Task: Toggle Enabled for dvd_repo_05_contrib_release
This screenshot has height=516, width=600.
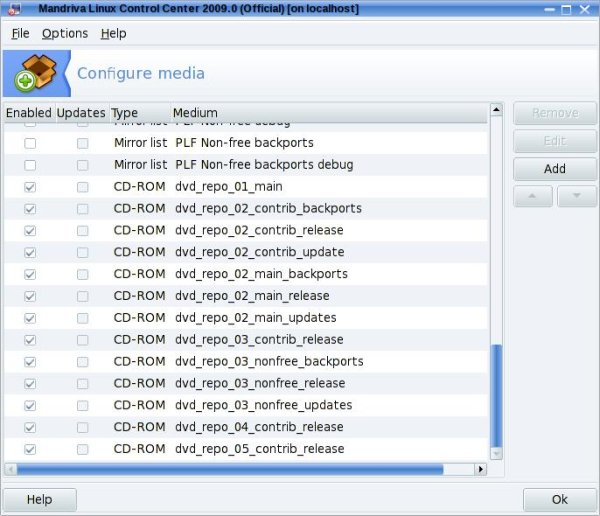Action: (30, 449)
